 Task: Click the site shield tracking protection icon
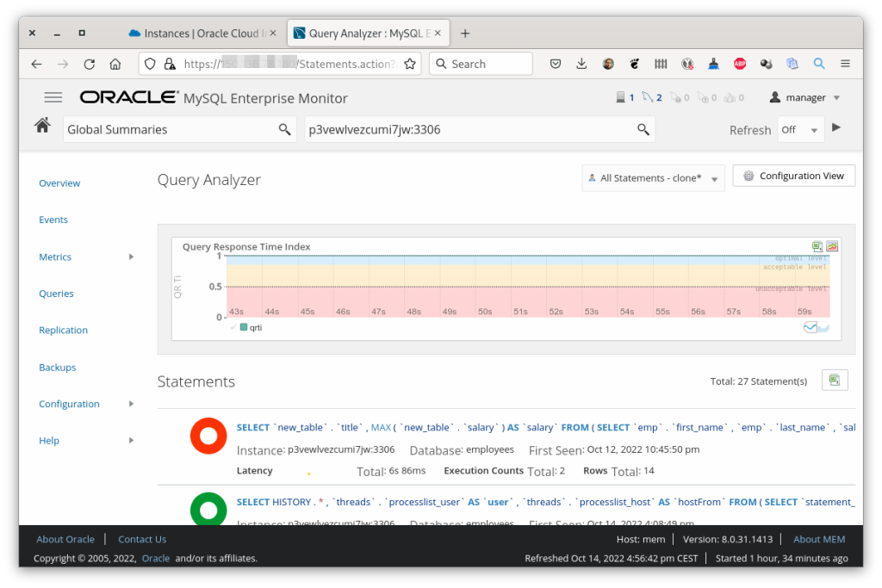150,64
